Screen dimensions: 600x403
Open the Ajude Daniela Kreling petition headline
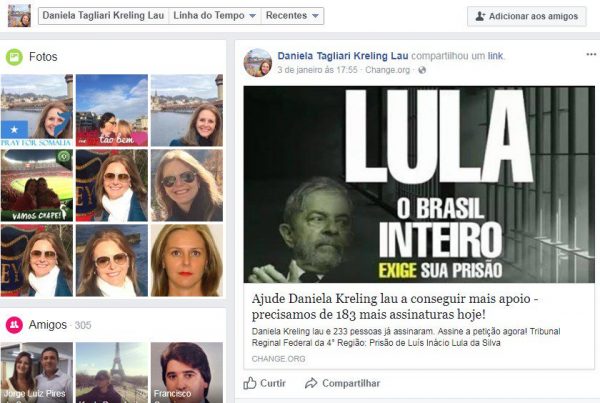tap(395, 307)
